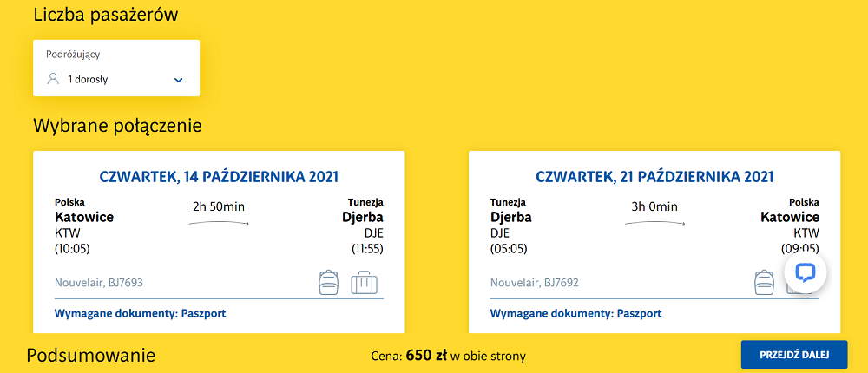Click the backpack icon on Katowice–Djerba flight

coord(328,282)
